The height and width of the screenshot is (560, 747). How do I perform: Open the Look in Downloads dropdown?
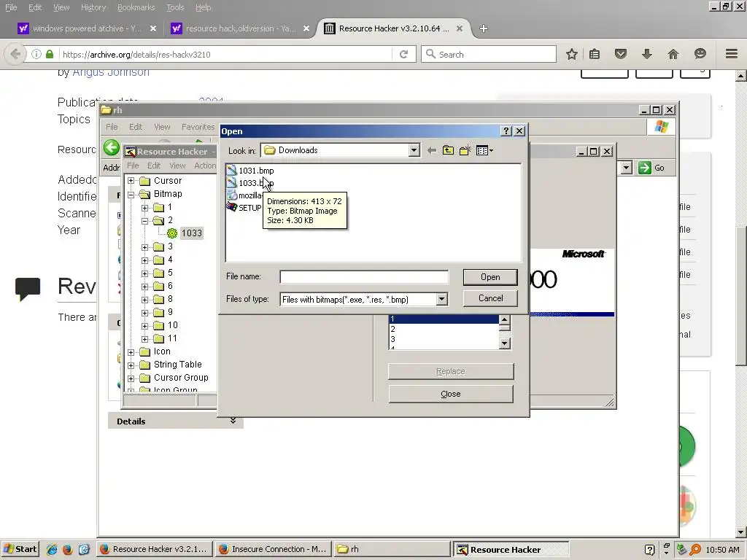[x=414, y=150]
